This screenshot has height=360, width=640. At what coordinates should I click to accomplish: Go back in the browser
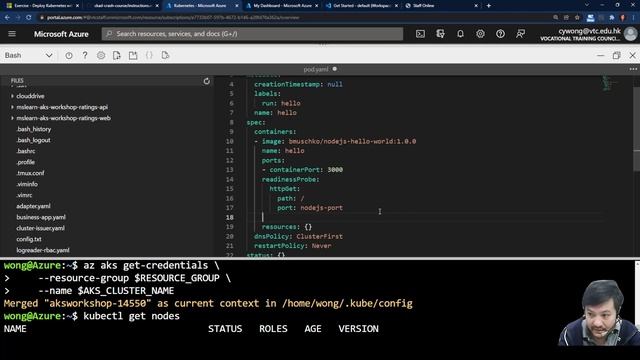click(7, 18)
